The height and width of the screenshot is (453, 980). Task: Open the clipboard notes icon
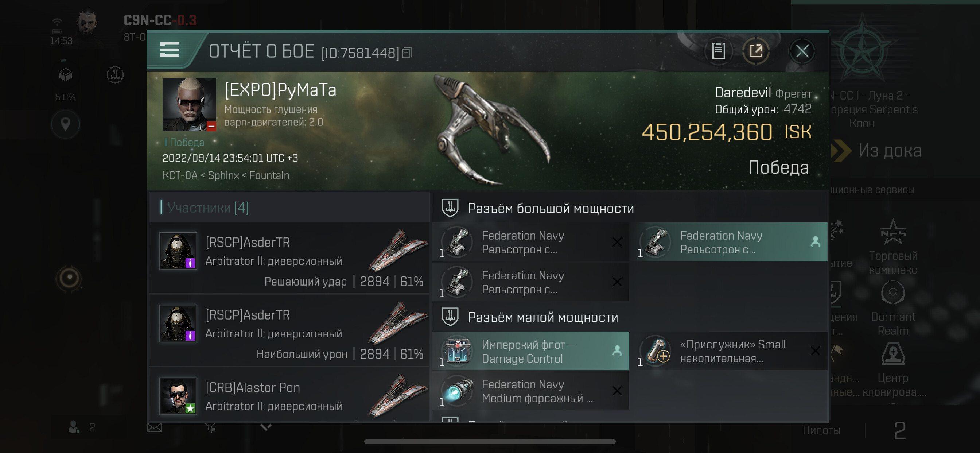pos(718,51)
